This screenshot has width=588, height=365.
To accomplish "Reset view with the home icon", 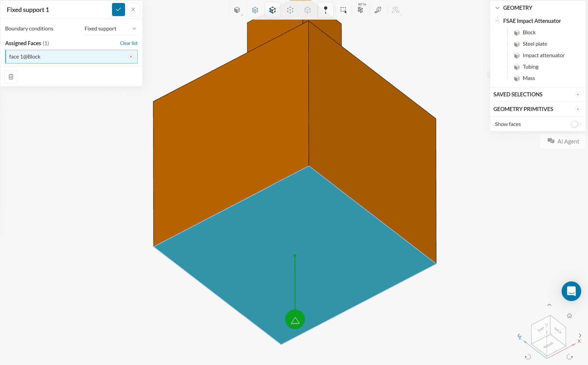I will pyautogui.click(x=569, y=316).
